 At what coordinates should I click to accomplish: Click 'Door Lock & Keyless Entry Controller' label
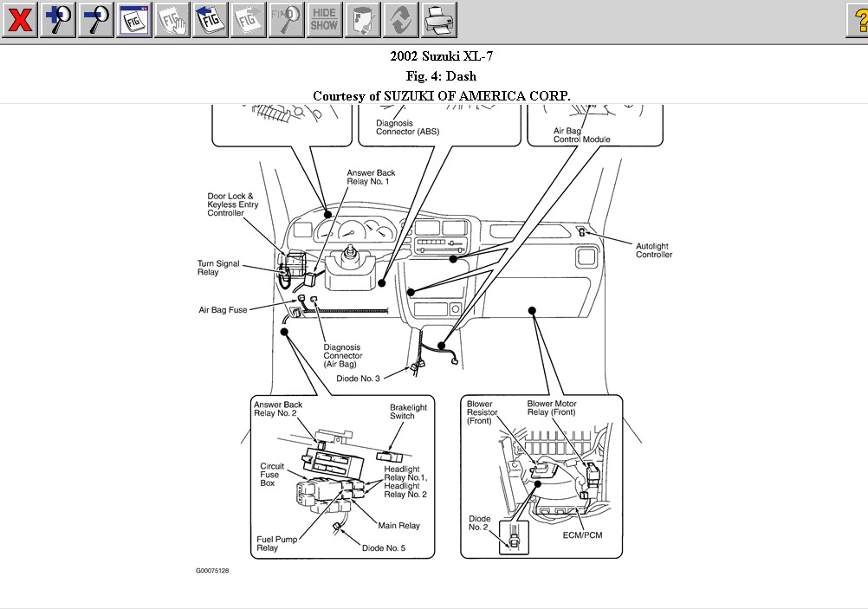pos(232,204)
